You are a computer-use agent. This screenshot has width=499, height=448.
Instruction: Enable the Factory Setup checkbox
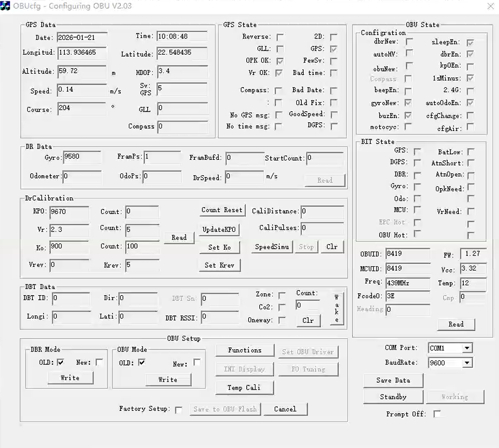(179, 410)
